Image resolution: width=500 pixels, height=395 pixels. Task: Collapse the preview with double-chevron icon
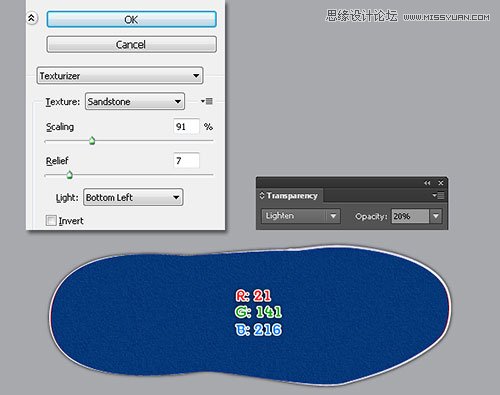point(31,18)
